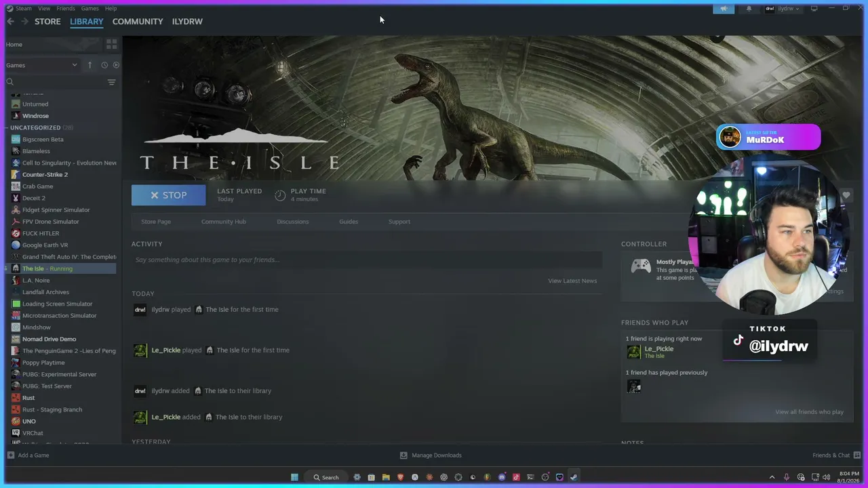
Task: Click the Counter-Strike 2 game icon
Action: (x=16, y=175)
